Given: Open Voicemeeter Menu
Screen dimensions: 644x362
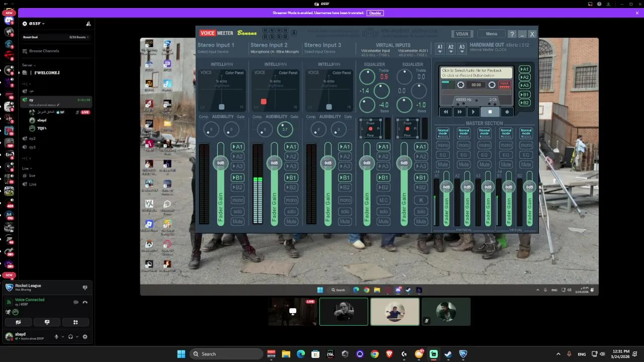Looking at the screenshot, I should tap(492, 34).
